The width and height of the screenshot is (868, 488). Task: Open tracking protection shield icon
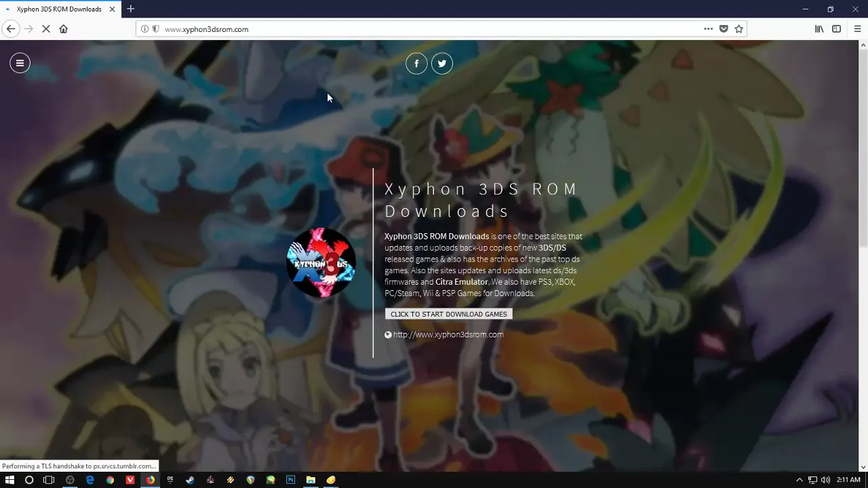tap(155, 29)
